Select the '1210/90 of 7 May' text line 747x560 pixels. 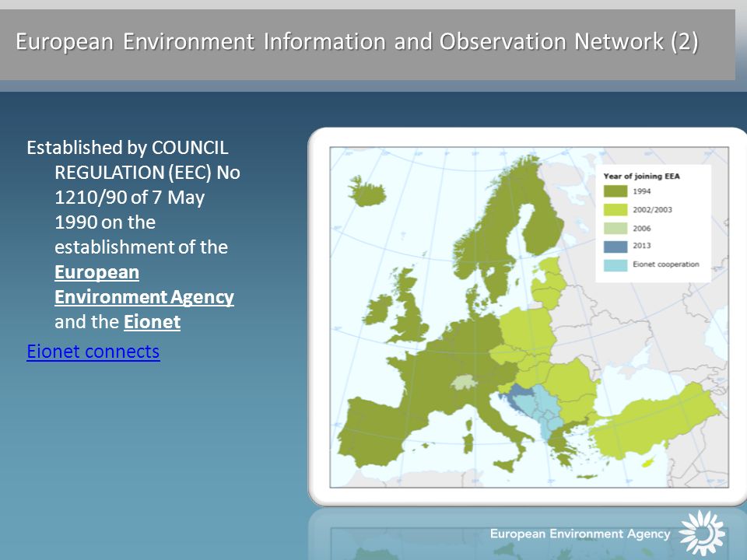click(130, 197)
